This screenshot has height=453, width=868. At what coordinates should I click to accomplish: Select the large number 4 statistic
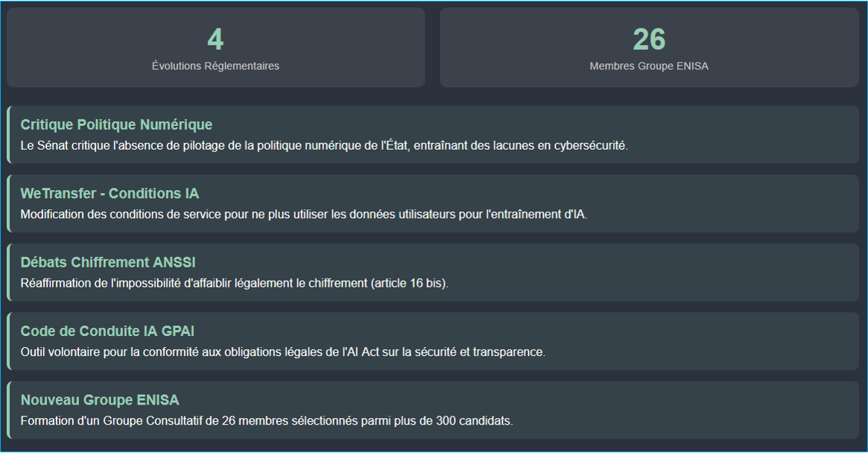(x=215, y=39)
